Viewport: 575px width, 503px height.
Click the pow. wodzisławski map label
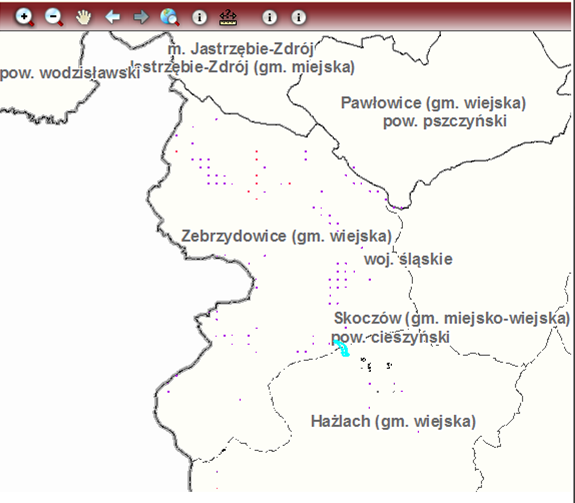pos(70,73)
